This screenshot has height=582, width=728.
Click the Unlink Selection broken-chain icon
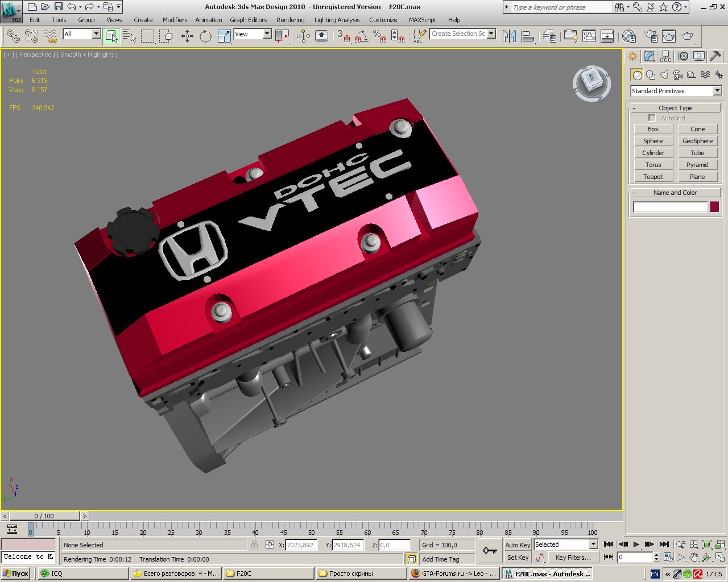(32, 36)
